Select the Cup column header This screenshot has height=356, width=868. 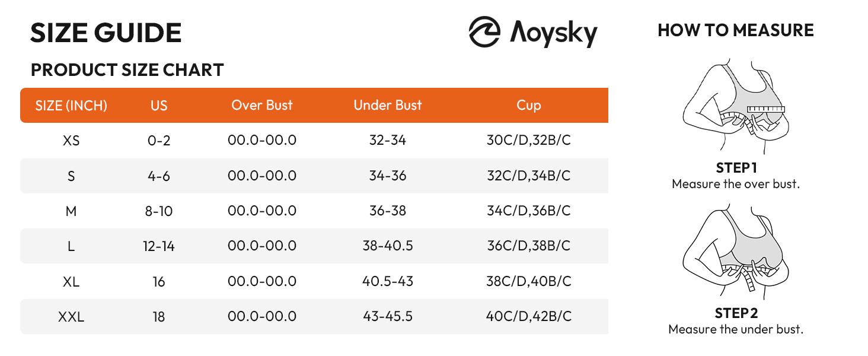(x=528, y=106)
